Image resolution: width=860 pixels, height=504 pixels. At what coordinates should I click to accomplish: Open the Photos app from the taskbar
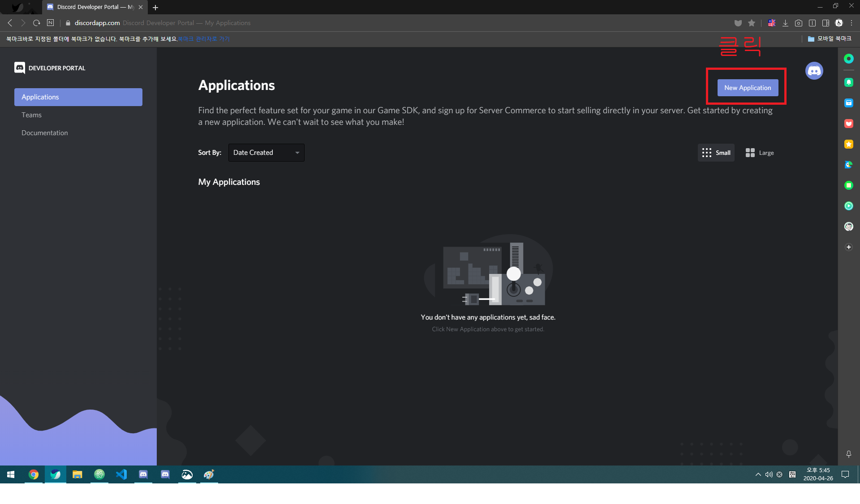pyautogui.click(x=187, y=474)
